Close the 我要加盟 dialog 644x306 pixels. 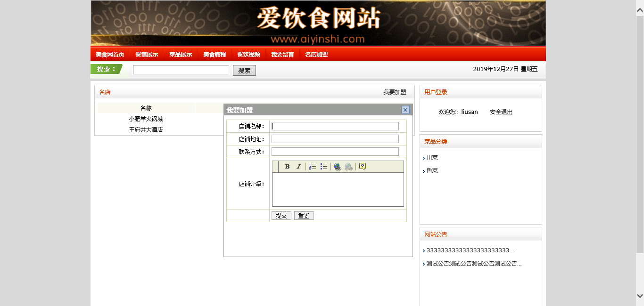pyautogui.click(x=405, y=110)
